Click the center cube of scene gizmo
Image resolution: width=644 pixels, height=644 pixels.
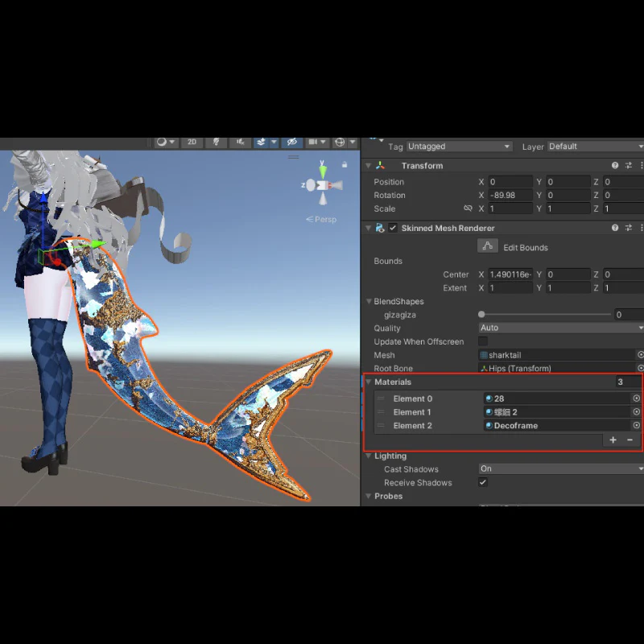[x=323, y=186]
